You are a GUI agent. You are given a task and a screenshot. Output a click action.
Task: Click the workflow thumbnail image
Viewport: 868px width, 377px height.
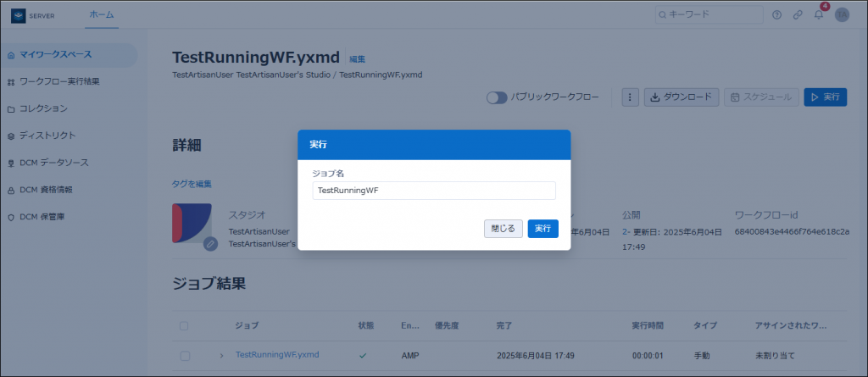[192, 223]
